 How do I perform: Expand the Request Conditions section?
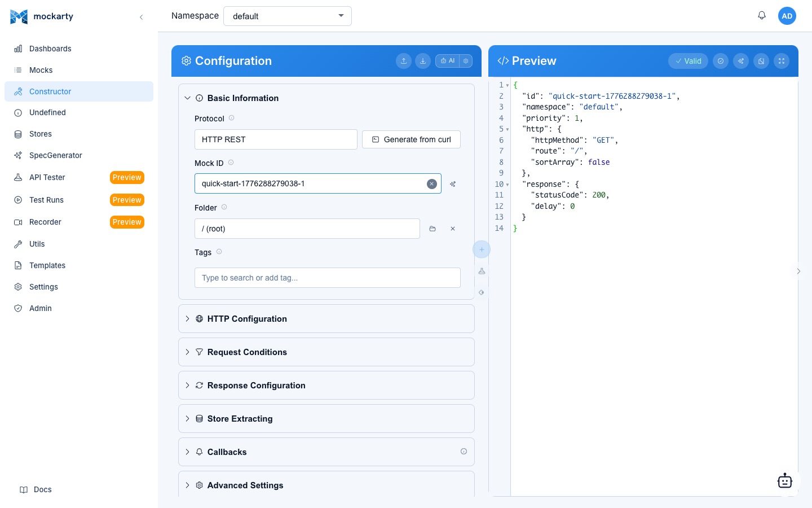(x=326, y=352)
